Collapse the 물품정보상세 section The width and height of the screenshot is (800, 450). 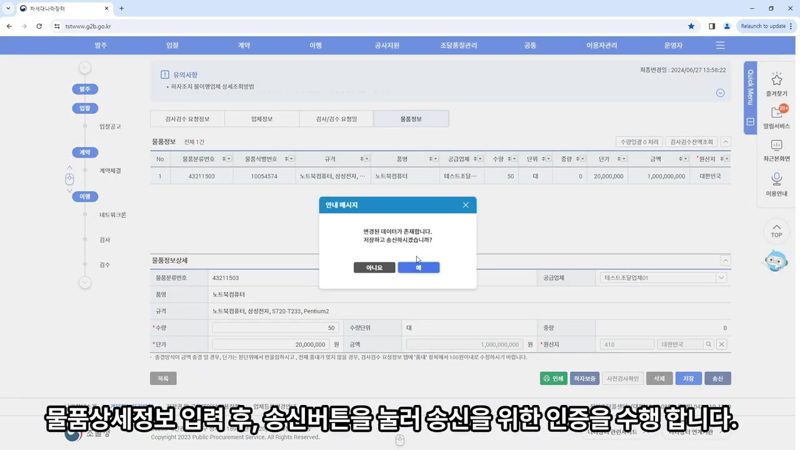pos(725,261)
